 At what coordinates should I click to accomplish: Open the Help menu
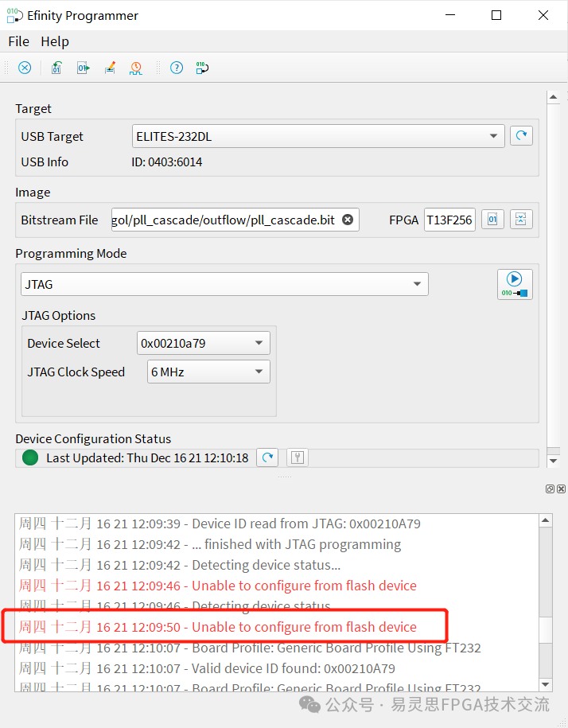(x=55, y=41)
